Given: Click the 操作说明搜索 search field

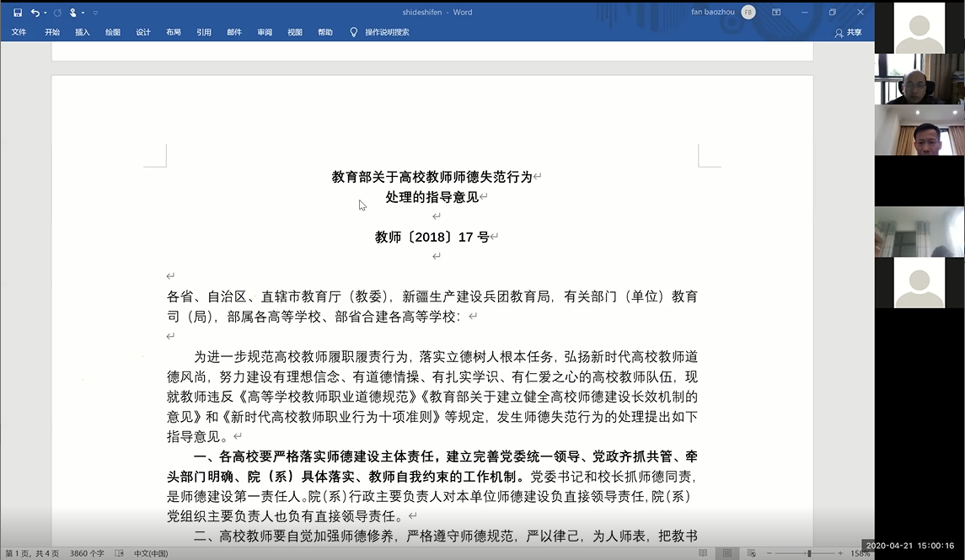Looking at the screenshot, I should click(387, 32).
